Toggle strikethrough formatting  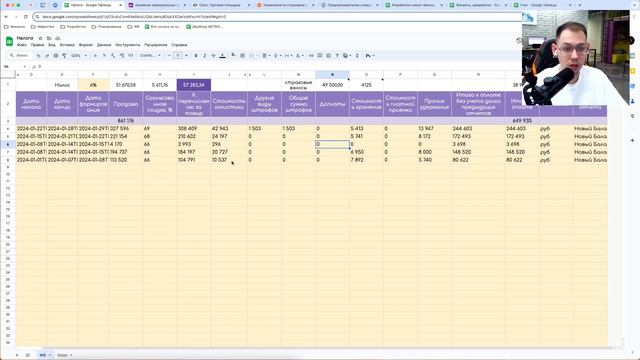click(x=213, y=56)
